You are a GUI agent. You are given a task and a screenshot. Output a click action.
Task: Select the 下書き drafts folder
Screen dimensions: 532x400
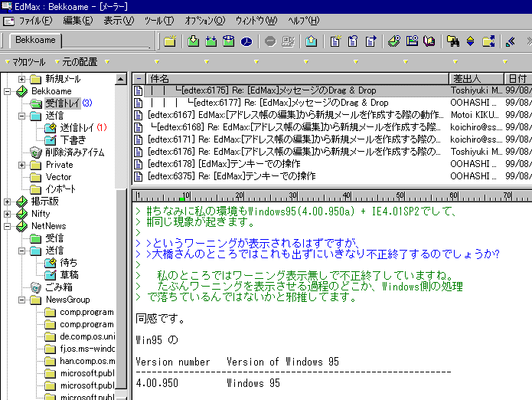coord(73,140)
